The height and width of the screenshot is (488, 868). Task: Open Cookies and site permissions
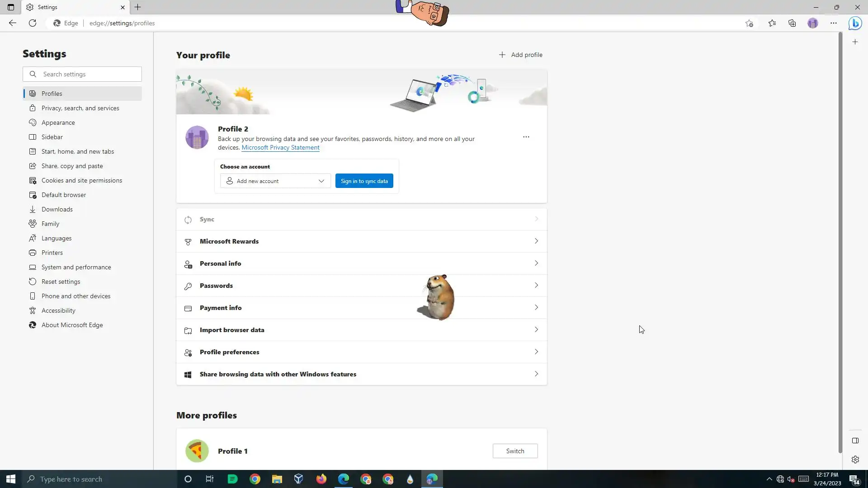tap(81, 180)
